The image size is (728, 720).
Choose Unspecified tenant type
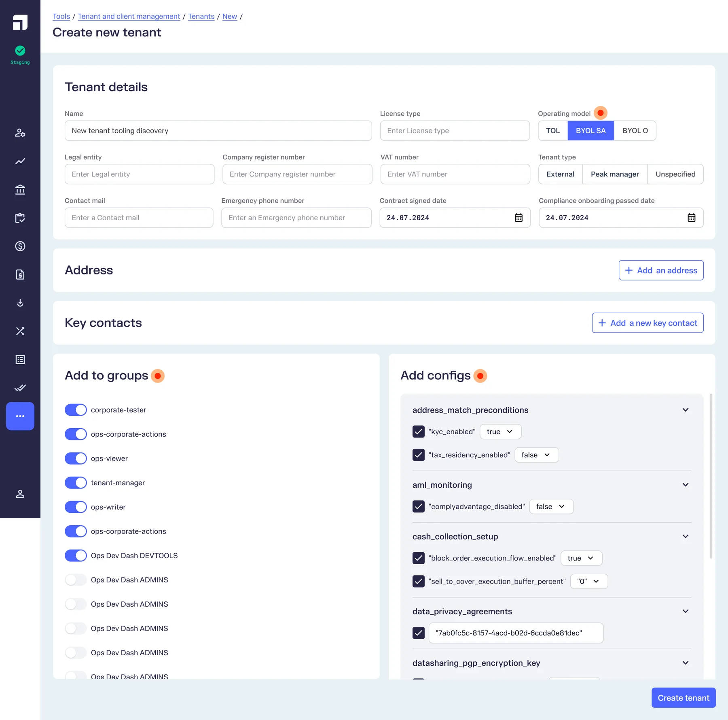[x=675, y=174]
